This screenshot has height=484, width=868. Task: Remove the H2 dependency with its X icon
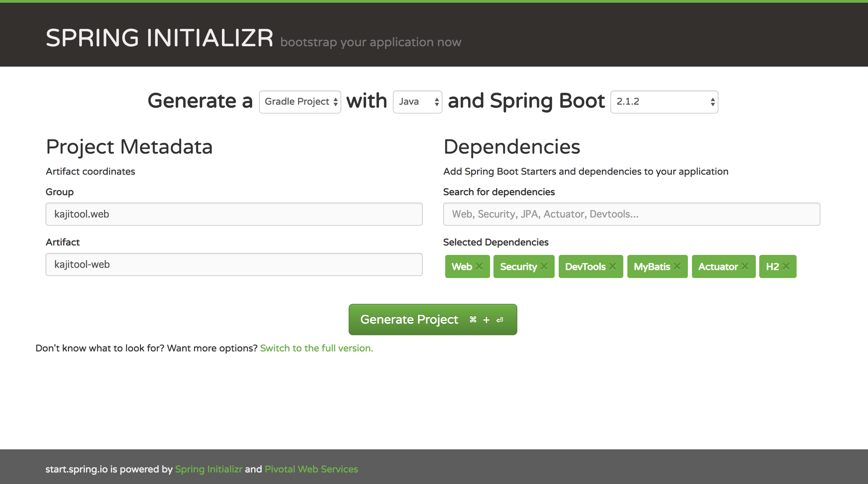coord(786,266)
